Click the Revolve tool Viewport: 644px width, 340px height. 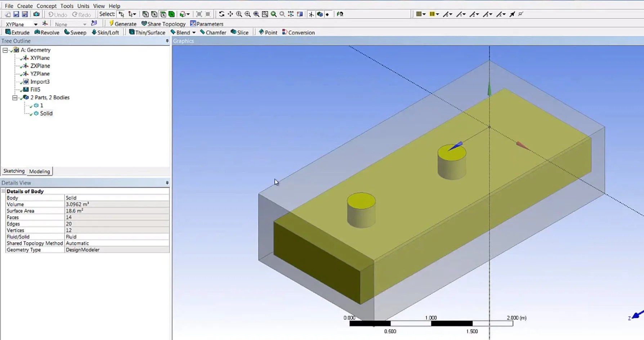(x=47, y=32)
